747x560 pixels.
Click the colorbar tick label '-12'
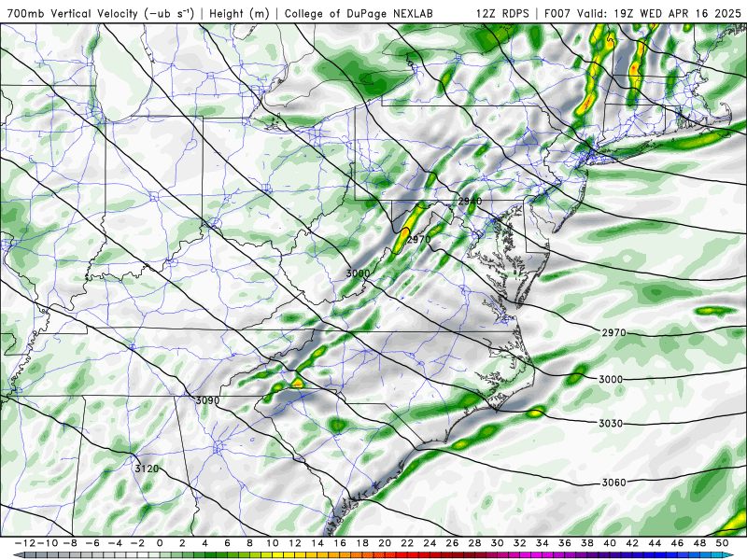(x=24, y=543)
